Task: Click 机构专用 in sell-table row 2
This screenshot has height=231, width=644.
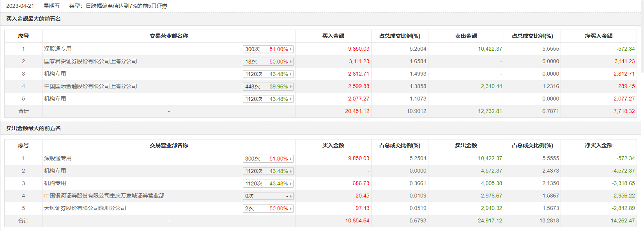Action: [x=55, y=171]
